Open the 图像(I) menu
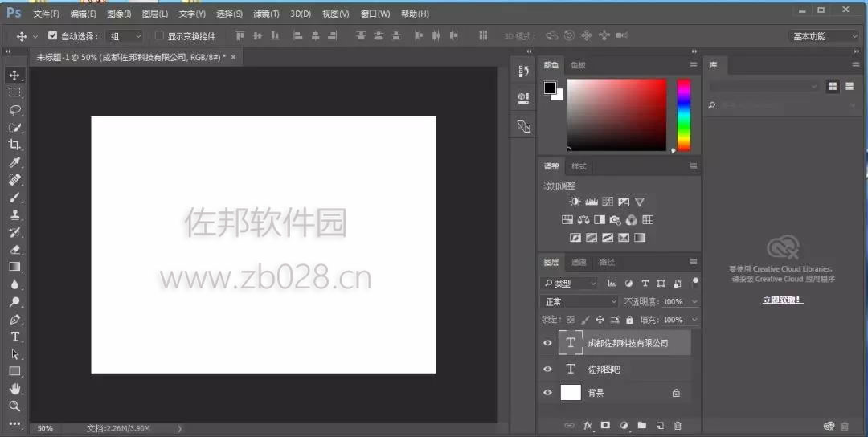Screen dimensions: 868x437 (x=119, y=14)
